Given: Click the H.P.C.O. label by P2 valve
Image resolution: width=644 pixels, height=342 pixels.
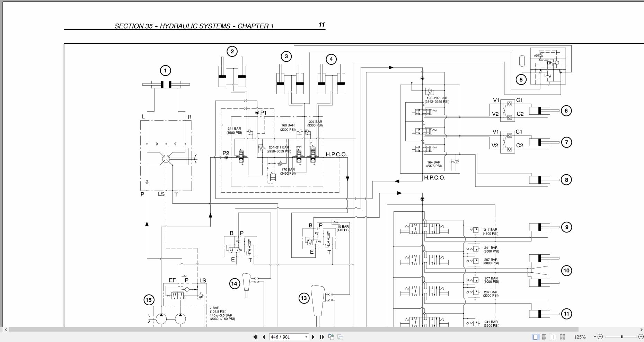Looking at the screenshot, I should pos(336,155).
